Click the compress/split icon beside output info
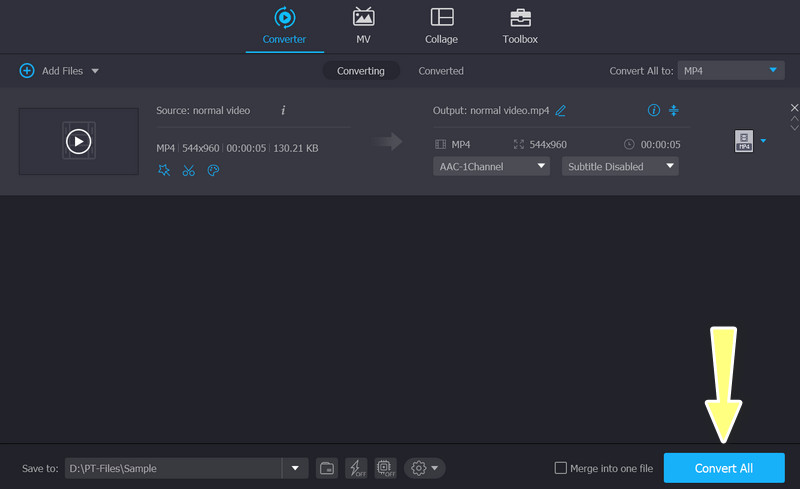Image resolution: width=800 pixels, height=489 pixels. (674, 110)
